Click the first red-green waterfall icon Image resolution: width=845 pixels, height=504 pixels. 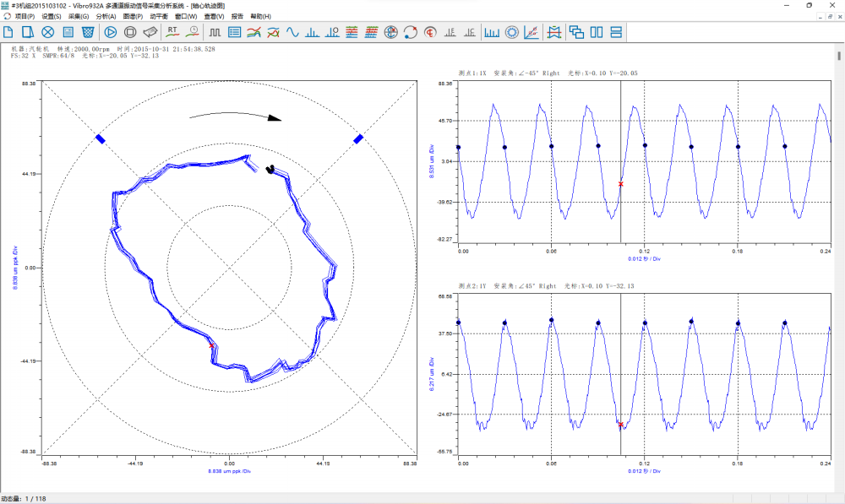(x=352, y=32)
